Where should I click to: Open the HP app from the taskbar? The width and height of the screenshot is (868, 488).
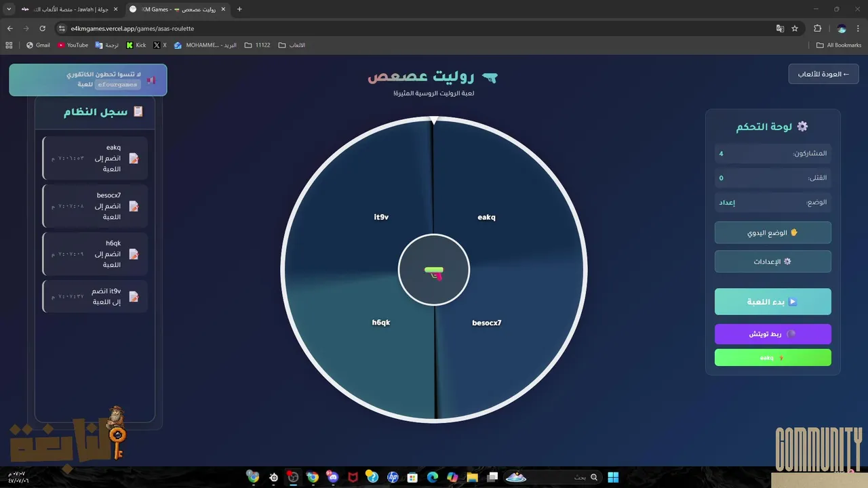(x=393, y=477)
